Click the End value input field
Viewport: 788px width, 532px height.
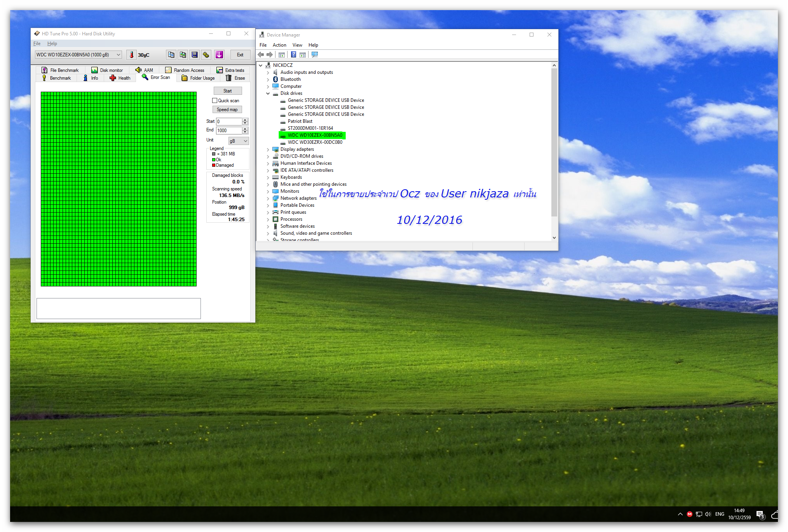click(229, 131)
